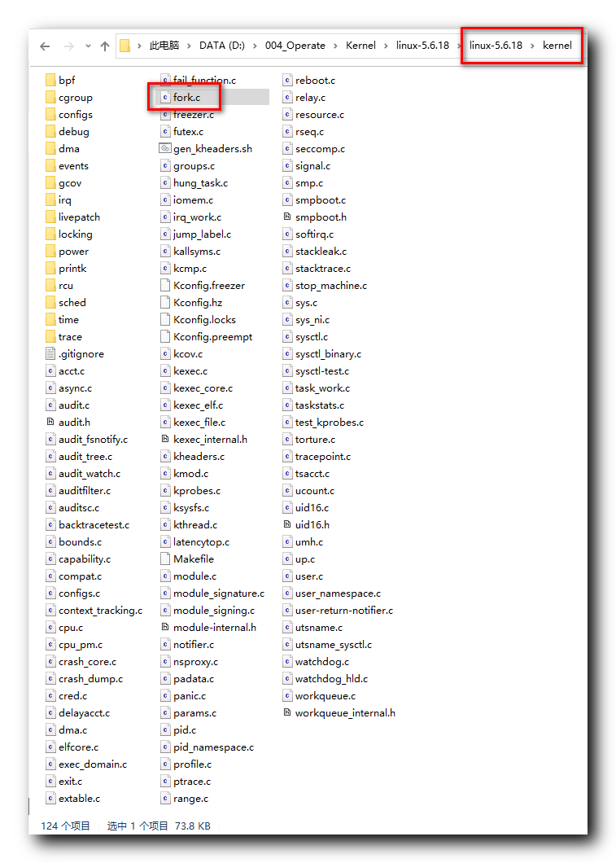Select folder name printk
This screenshot has width=616, height=863.
tap(72, 268)
